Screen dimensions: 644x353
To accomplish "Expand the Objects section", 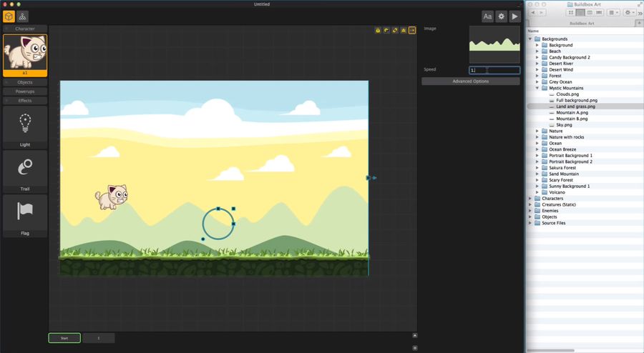I will pos(25,82).
